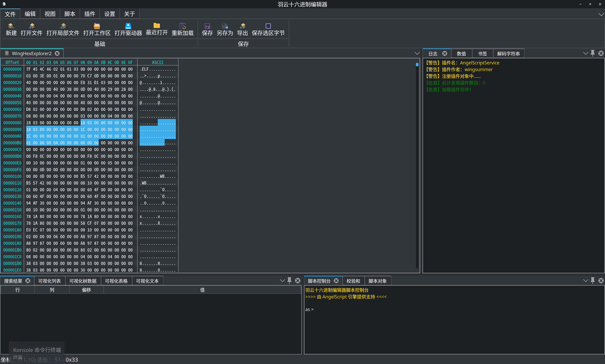The image size is (605, 364).
Task: Open the 插件 menu tab
Action: [90, 14]
